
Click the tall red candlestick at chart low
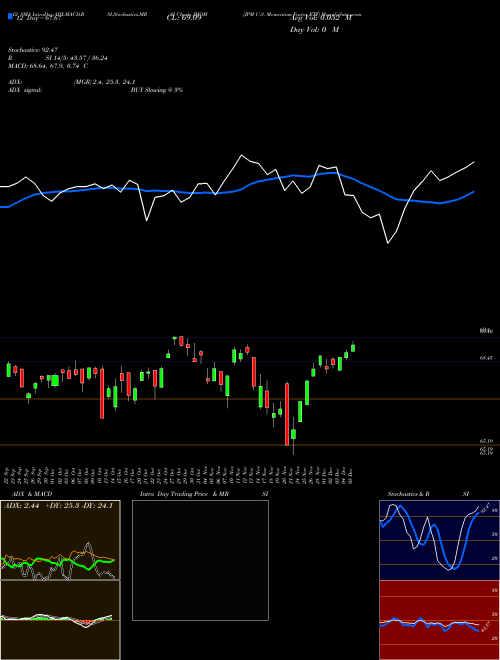[287, 414]
